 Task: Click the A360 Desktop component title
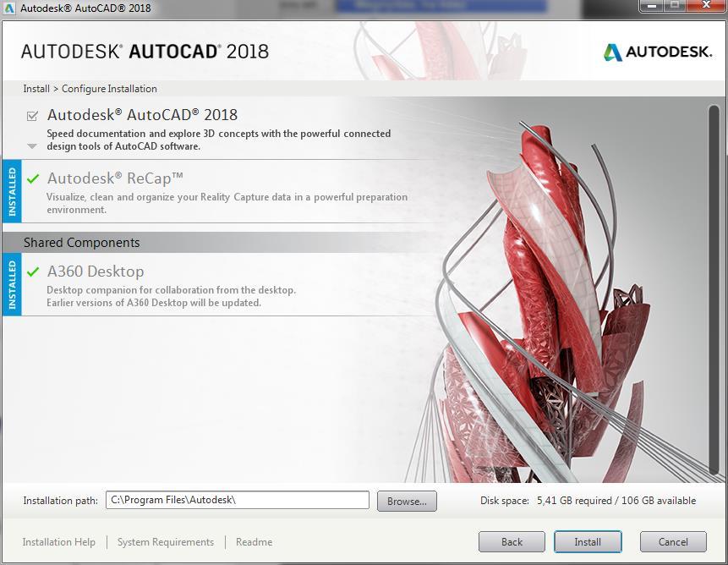tap(96, 272)
